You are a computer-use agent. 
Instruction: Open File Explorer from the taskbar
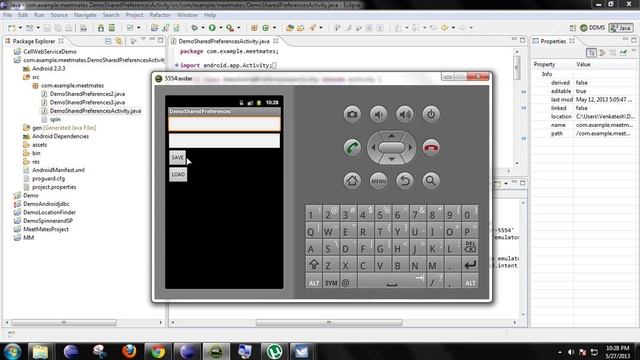click(x=40, y=351)
